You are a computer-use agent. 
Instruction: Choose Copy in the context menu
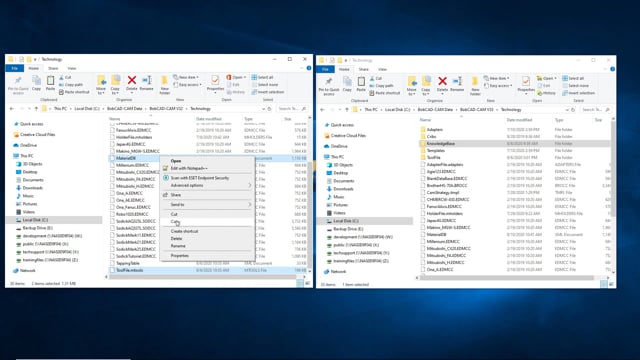207,222
